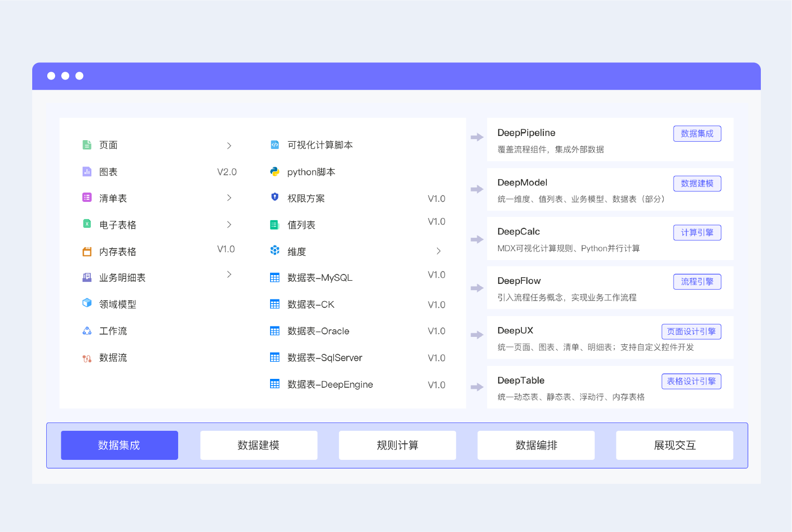The width and height of the screenshot is (792, 532).
Task: Click the V1.0 version next to 数据表-CK
Action: pos(436,305)
